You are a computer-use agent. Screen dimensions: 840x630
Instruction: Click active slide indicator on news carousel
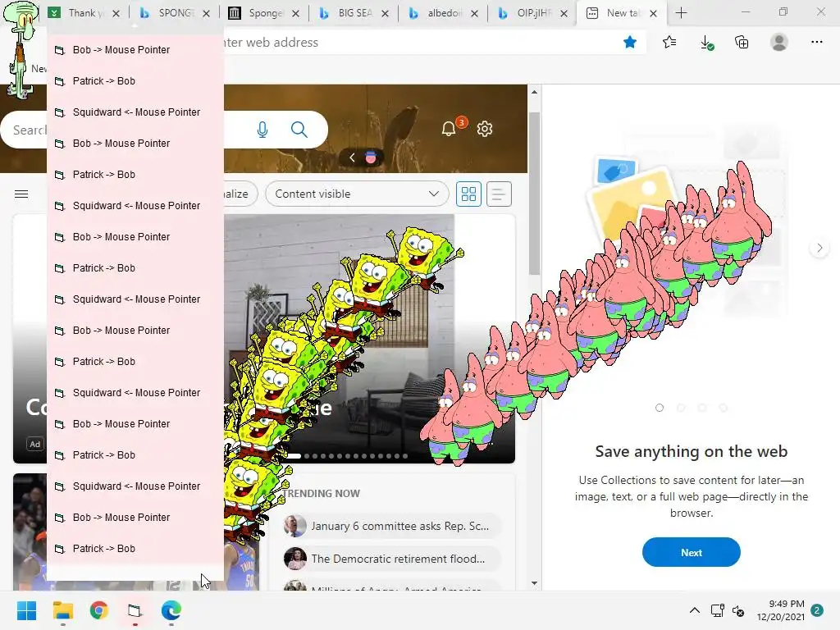pos(293,456)
